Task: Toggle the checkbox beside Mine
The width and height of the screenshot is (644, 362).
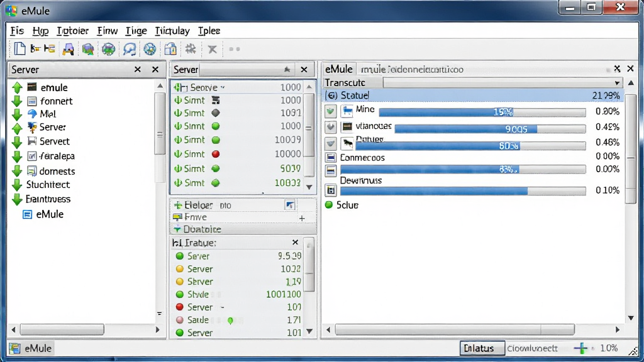Action: (331, 111)
